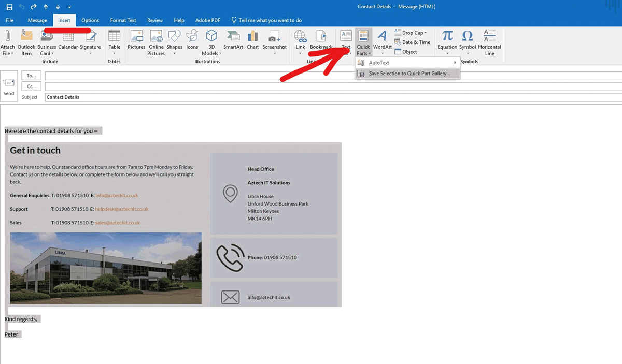Switch to the Message tab

(x=37, y=20)
